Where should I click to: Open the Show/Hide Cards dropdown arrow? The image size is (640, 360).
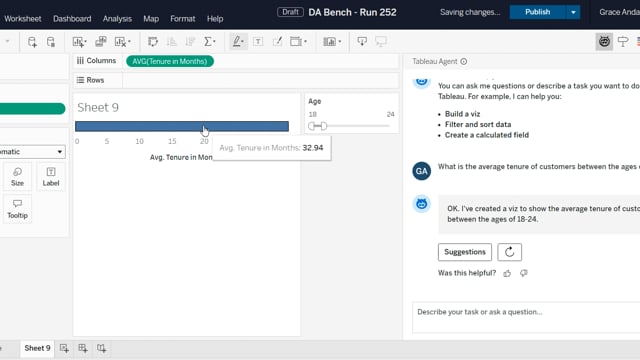[x=340, y=42]
